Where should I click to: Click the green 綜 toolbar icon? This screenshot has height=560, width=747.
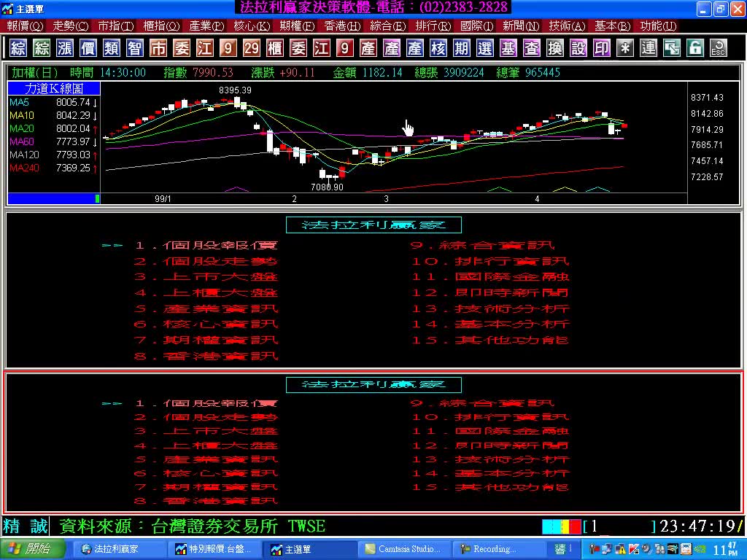pos(42,48)
